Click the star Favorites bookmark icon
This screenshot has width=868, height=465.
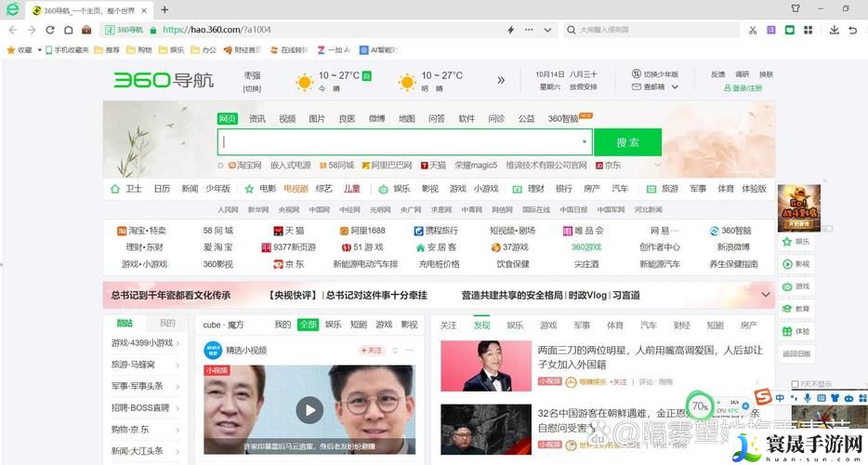(x=10, y=50)
